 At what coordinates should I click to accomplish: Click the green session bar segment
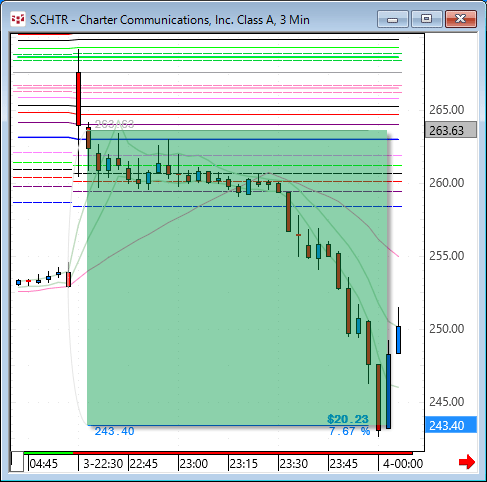click(x=48, y=453)
